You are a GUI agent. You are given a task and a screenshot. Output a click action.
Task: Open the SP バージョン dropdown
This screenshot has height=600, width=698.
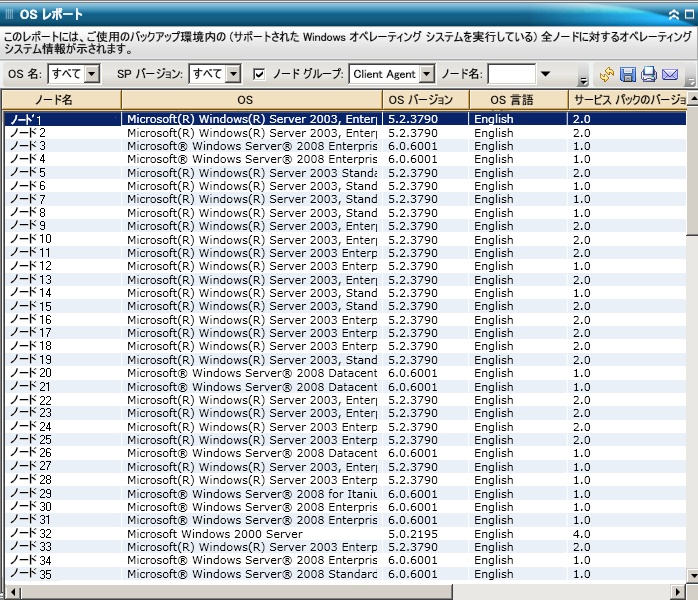(x=233, y=73)
